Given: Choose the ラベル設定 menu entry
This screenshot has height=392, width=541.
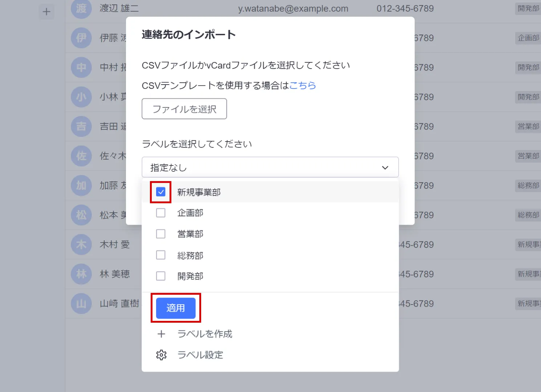Looking at the screenshot, I should [x=200, y=355].
